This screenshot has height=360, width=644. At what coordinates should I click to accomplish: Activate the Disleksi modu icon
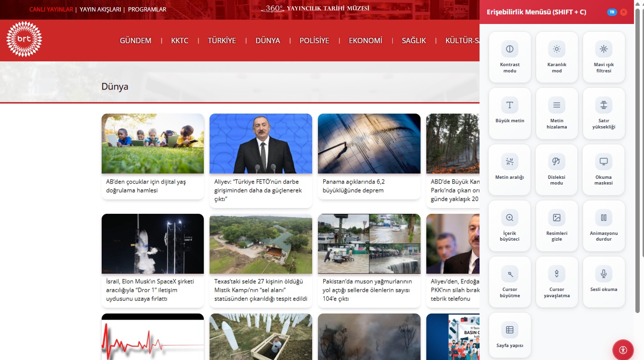(x=556, y=162)
